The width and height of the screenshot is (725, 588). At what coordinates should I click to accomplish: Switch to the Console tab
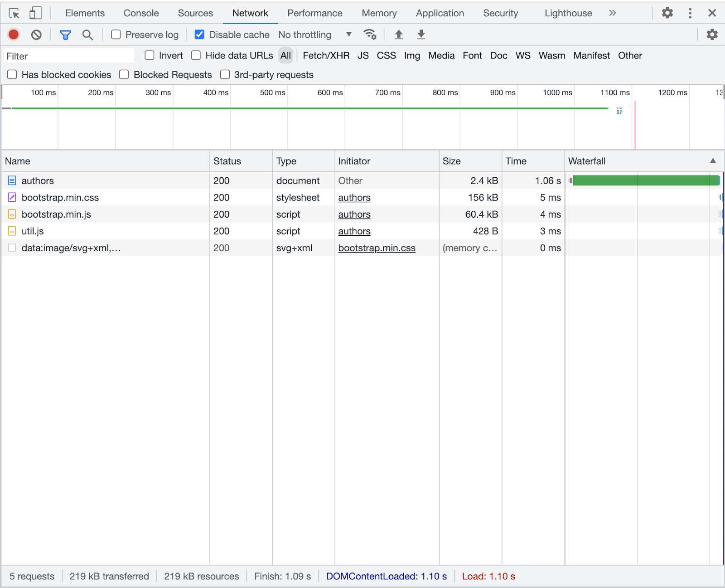140,13
